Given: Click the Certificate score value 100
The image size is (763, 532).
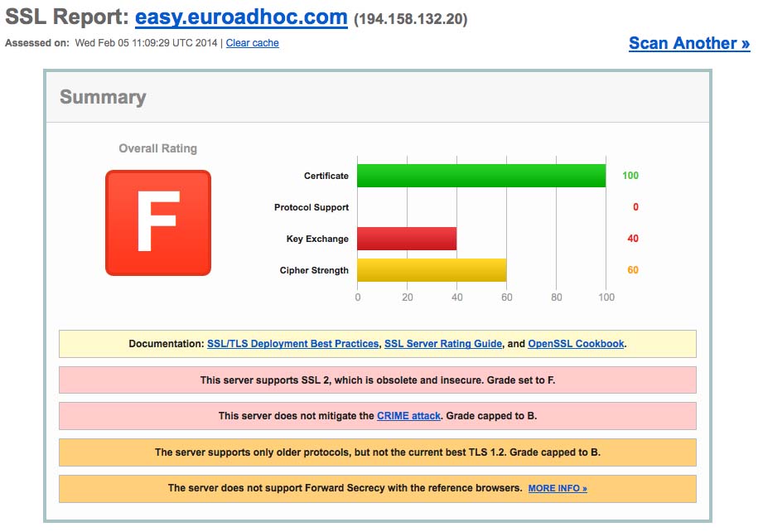Looking at the screenshot, I should pyautogui.click(x=630, y=176).
